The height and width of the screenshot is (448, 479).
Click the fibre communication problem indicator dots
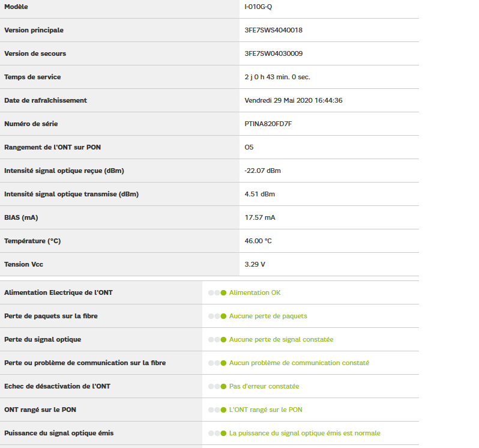[217, 363]
